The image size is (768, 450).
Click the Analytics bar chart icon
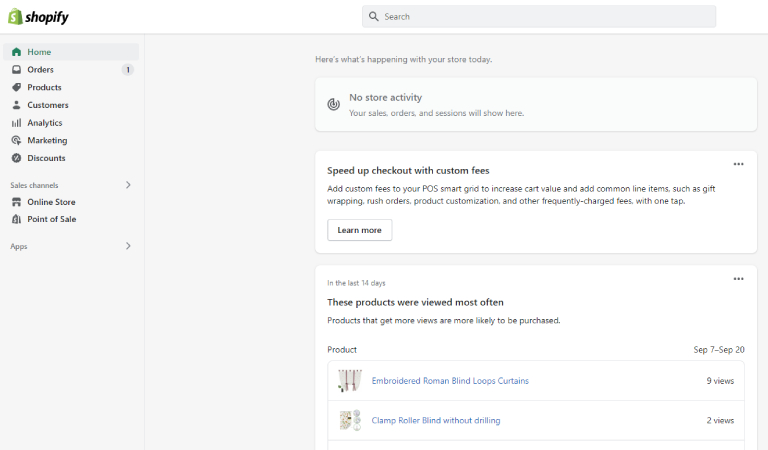pyautogui.click(x=16, y=122)
